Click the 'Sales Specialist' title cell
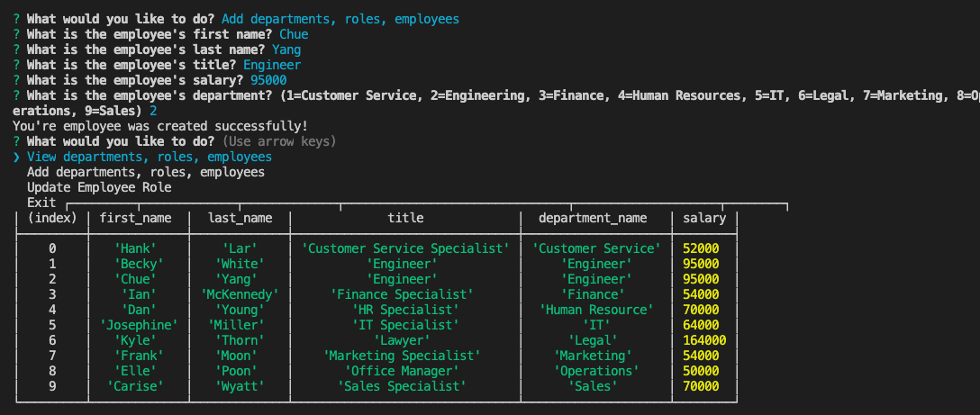This screenshot has height=415, width=980. coord(402,386)
